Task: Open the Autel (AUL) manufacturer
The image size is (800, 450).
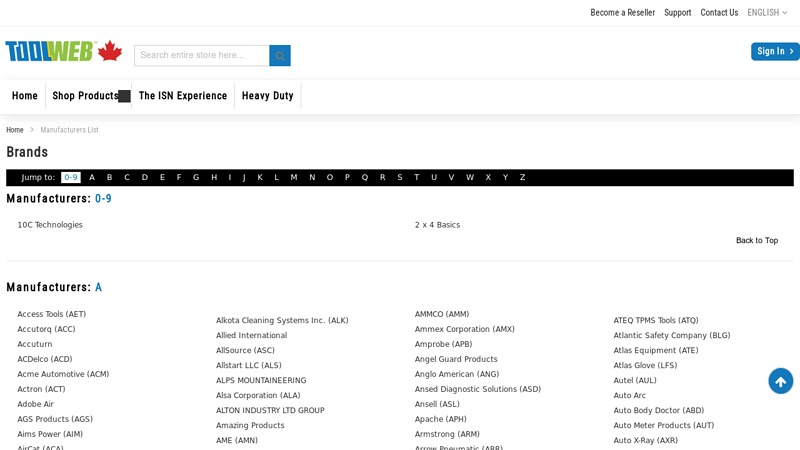Action: point(635,380)
